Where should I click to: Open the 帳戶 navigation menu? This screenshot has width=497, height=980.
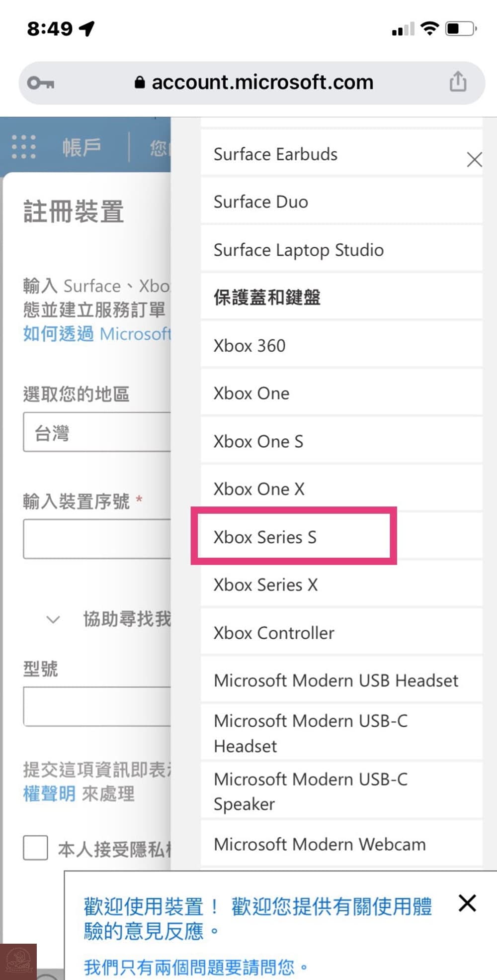82,147
